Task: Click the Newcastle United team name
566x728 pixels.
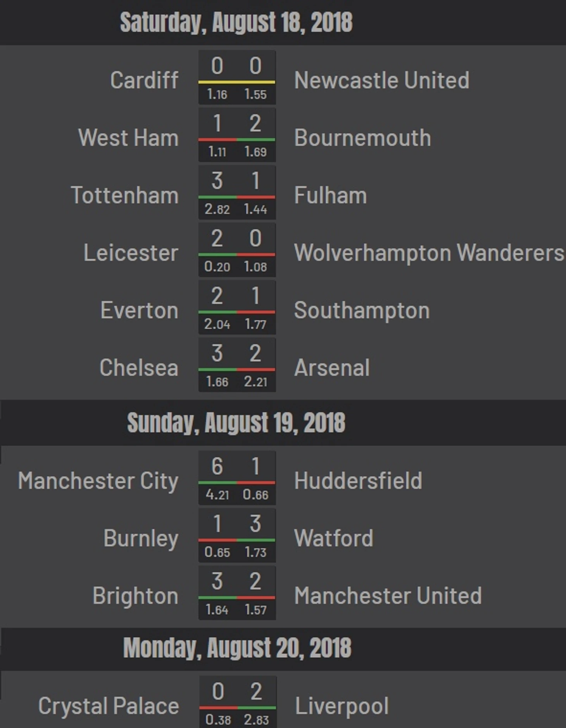Action: point(381,80)
